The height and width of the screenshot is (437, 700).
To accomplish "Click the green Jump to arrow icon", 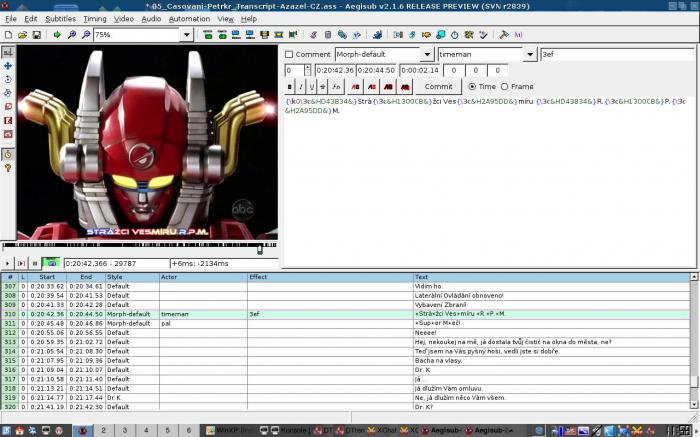I will point(57,34).
